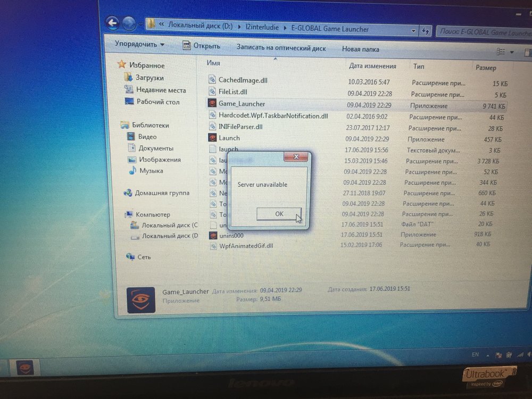This screenshot has height=399, width=532.
Task: Click Записать на оптический диск
Action: pos(281,48)
